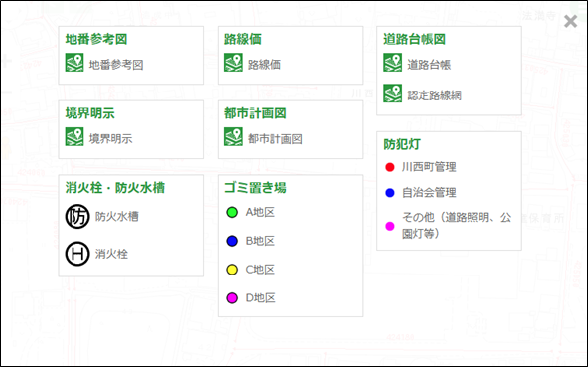Select the A地区 text
The height and width of the screenshot is (367, 588).
[x=260, y=212]
